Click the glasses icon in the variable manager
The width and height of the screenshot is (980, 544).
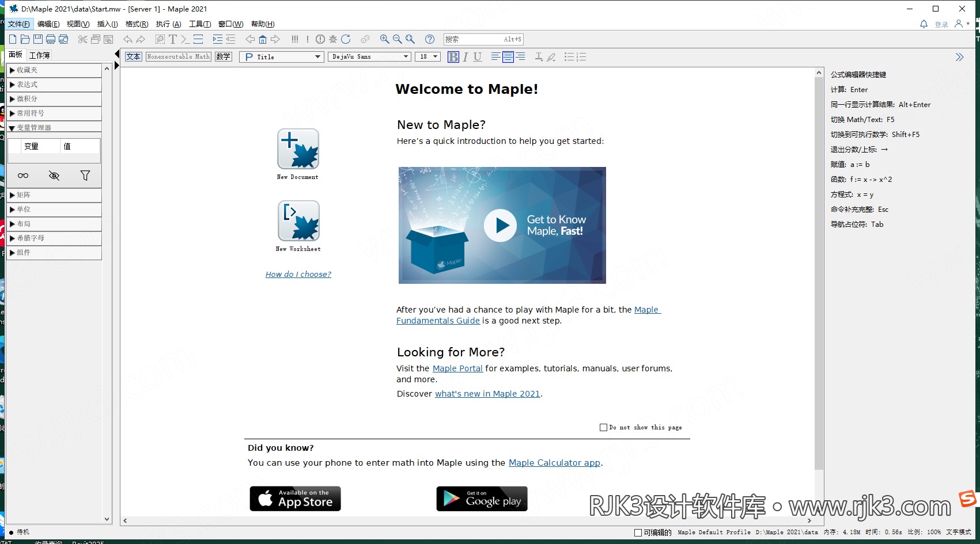tap(23, 176)
